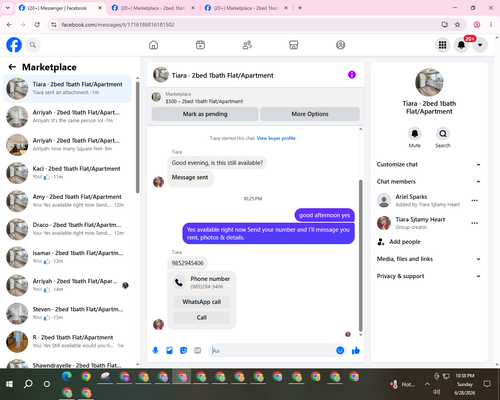The image size is (500, 400).
Task: Choose a sticker icon in composer
Action: [x=183, y=350]
